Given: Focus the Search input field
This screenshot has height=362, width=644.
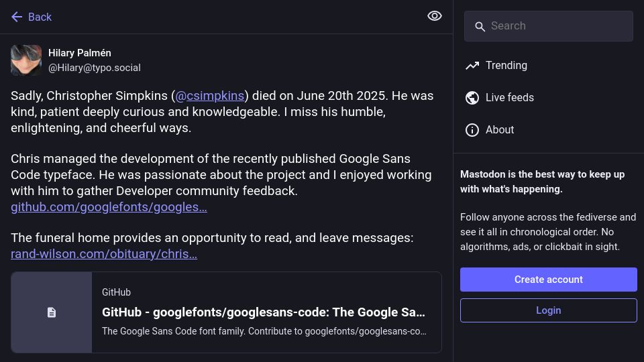Looking at the screenshot, I should pos(548,26).
